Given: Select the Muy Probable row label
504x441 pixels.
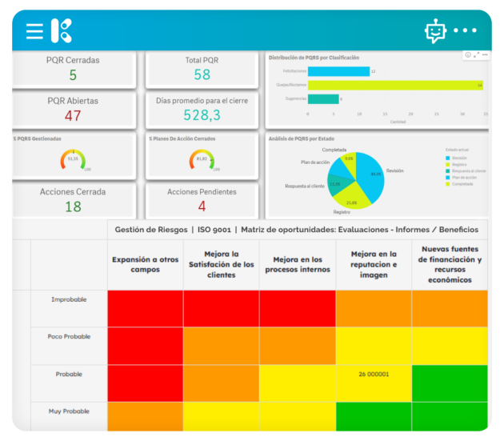Looking at the screenshot, I should 69,411.
